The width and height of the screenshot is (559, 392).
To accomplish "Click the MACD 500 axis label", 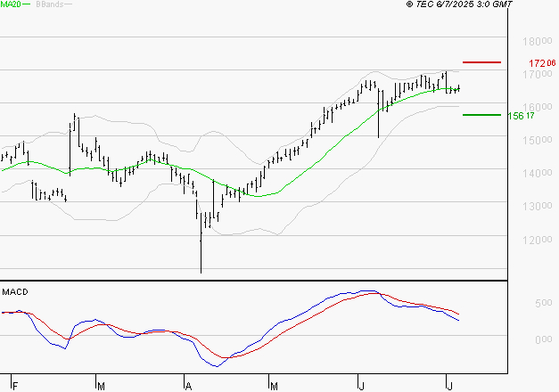I will 544,303.
